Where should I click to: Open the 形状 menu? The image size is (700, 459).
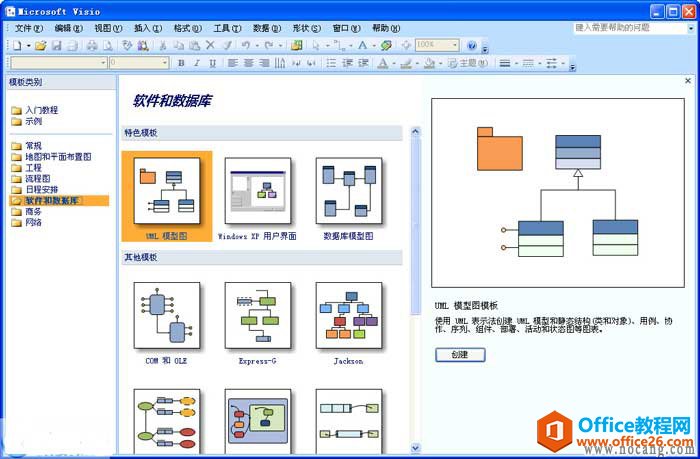[307, 28]
